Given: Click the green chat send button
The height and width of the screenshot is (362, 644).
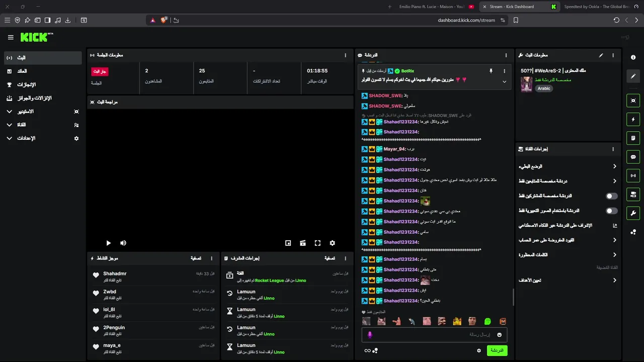Looking at the screenshot, I should tap(497, 350).
